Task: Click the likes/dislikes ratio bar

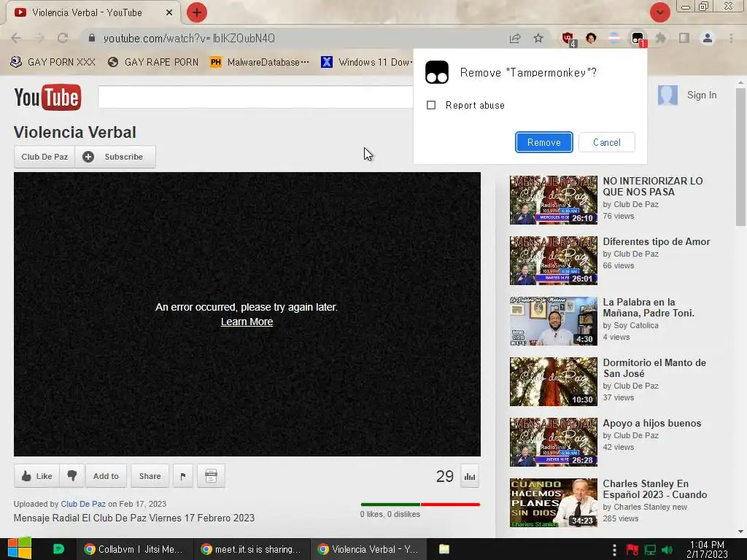Action: 420,505
